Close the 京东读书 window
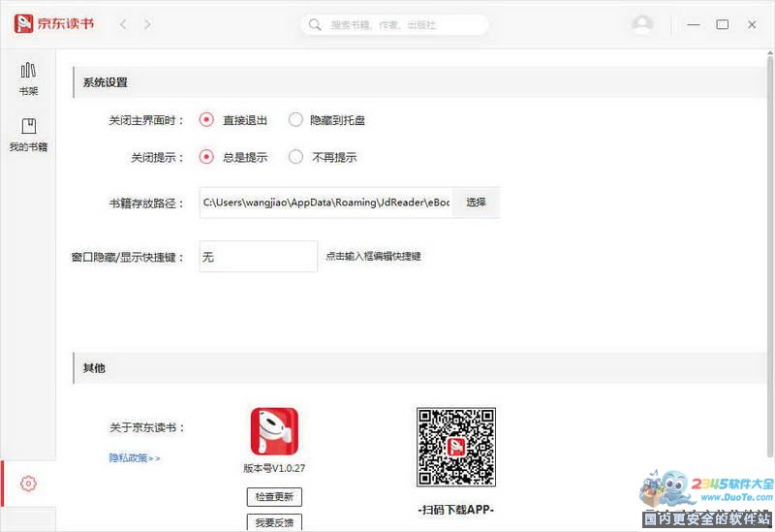Screen dimensions: 775x532 pyautogui.click(x=752, y=24)
